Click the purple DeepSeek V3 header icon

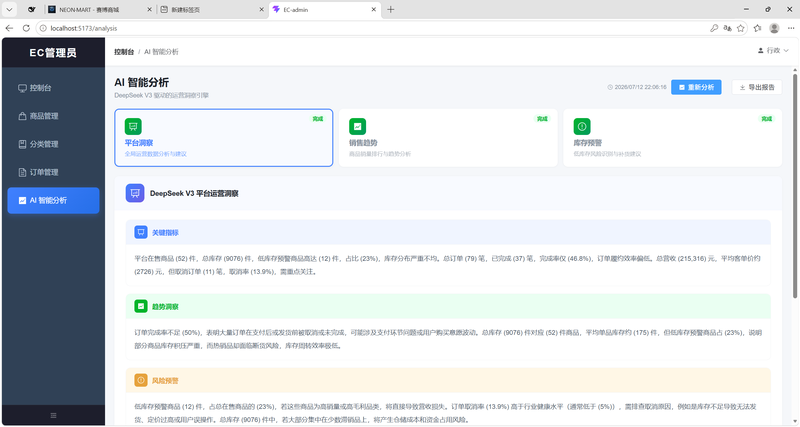[x=135, y=193]
